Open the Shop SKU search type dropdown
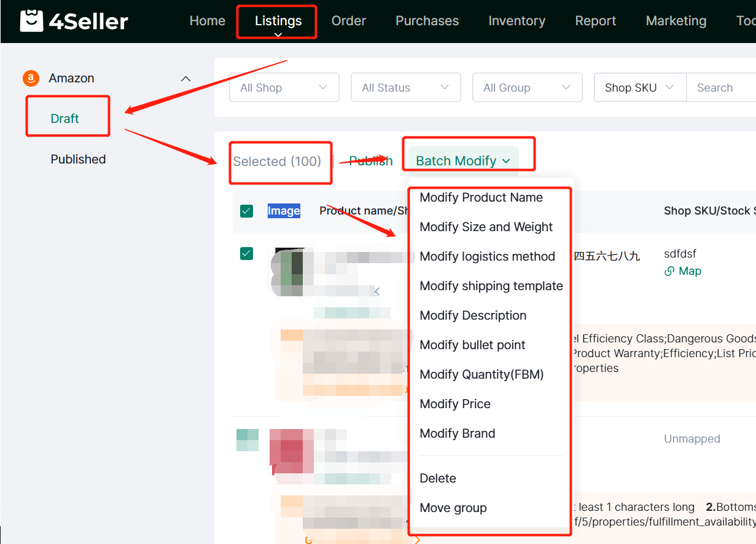The image size is (756, 544). pyautogui.click(x=639, y=88)
